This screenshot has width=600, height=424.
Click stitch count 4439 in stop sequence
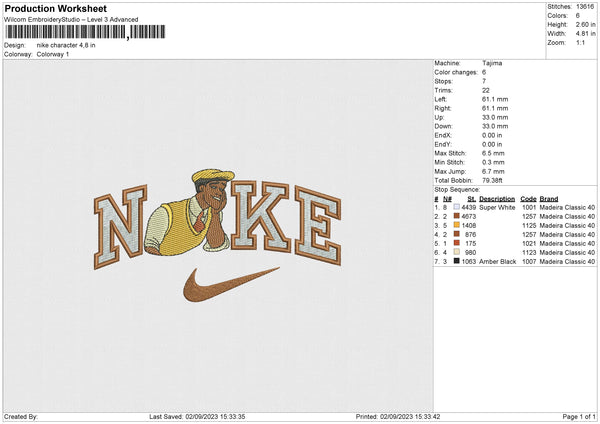click(x=469, y=207)
